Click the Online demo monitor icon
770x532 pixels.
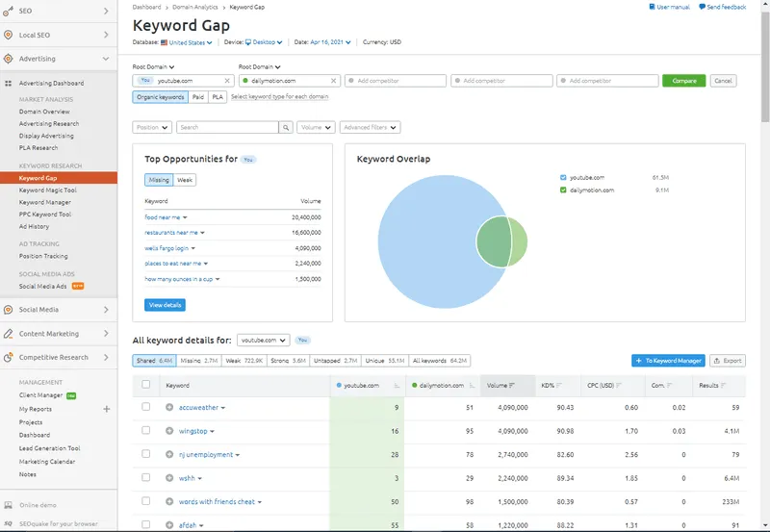(x=8, y=505)
